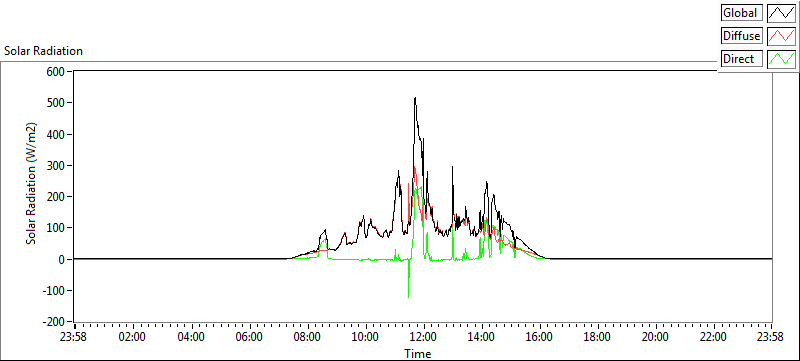
Task: Click the Solar Radiation chart title
Action: tap(43, 51)
